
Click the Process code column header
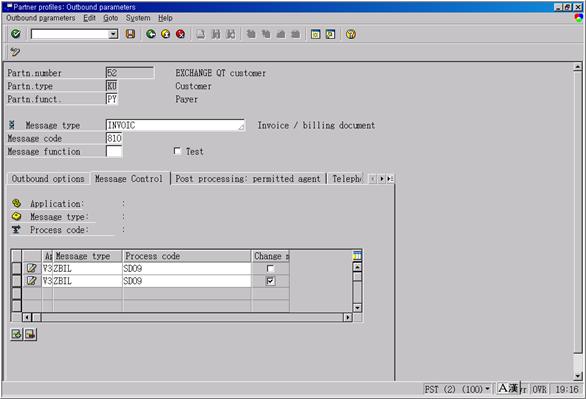tap(187, 256)
